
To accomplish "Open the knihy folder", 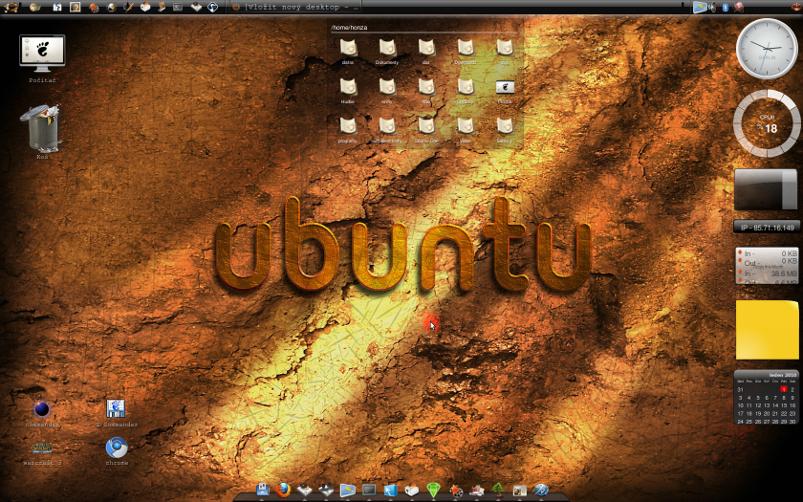I will [387, 87].
